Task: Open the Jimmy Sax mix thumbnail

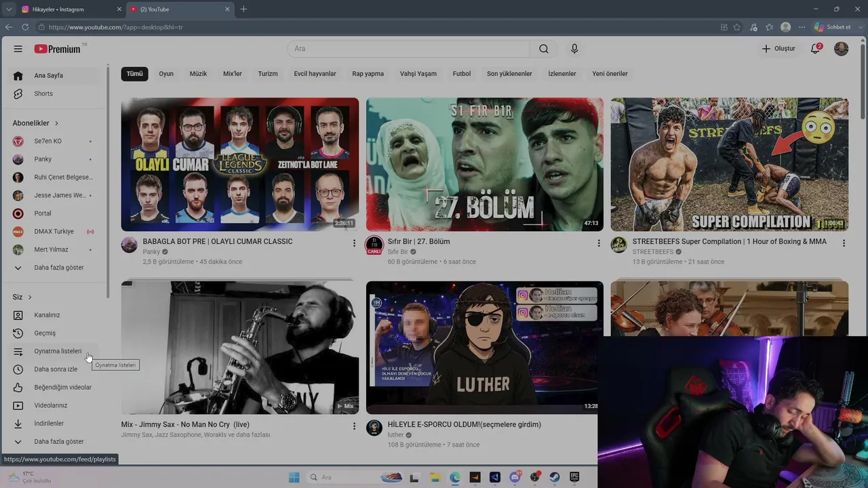Action: 240,348
